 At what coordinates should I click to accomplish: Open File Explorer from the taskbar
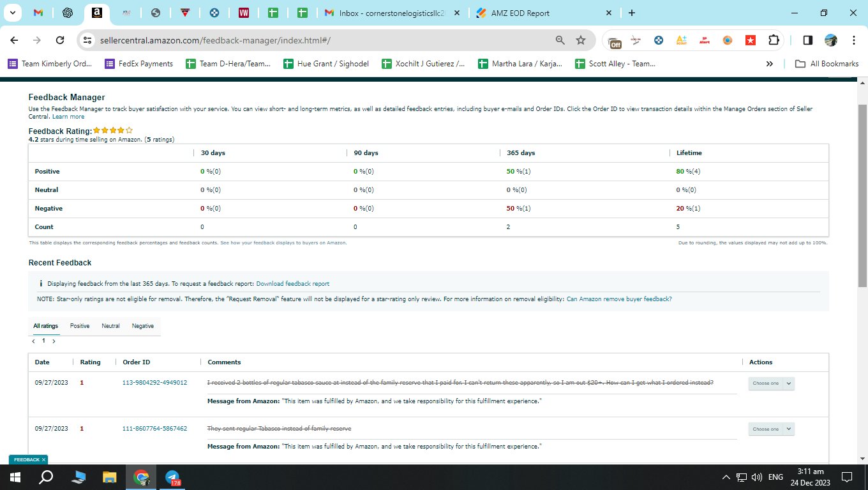coord(110,477)
